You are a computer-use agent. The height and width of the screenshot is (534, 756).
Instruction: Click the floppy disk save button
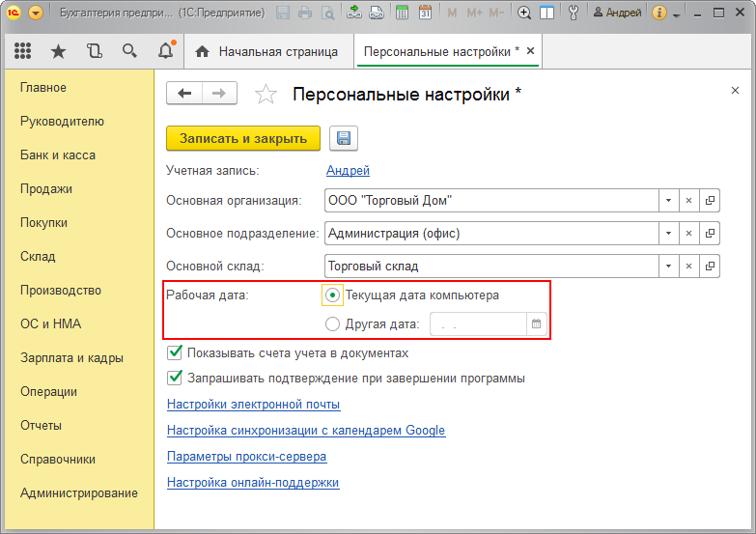(x=344, y=138)
